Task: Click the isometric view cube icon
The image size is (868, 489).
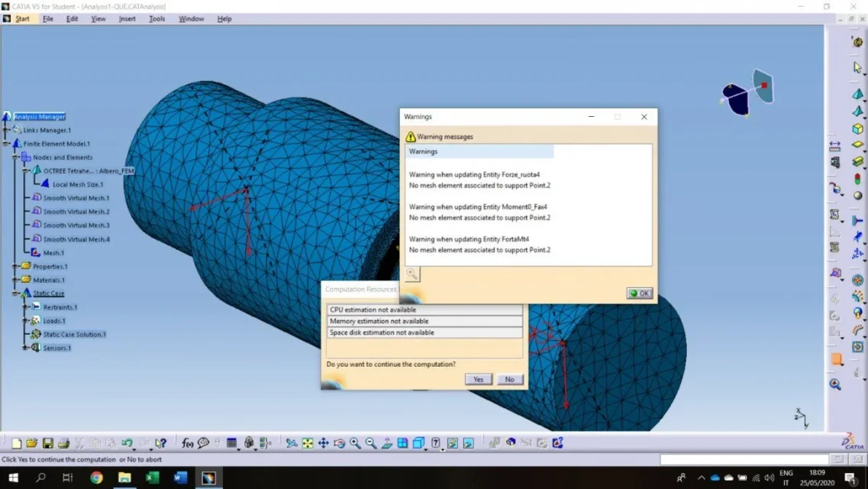Action: (418, 443)
